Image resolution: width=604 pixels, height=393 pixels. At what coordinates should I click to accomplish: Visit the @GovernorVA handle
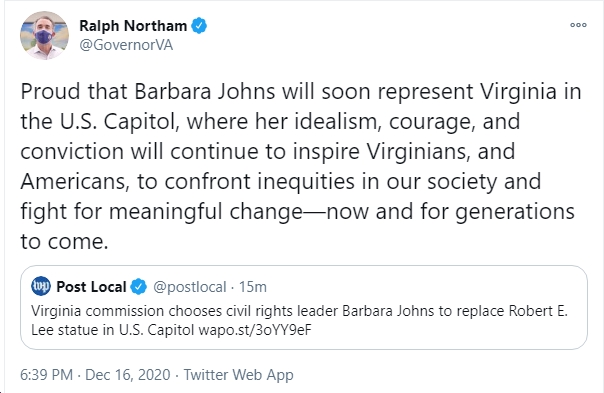126,45
